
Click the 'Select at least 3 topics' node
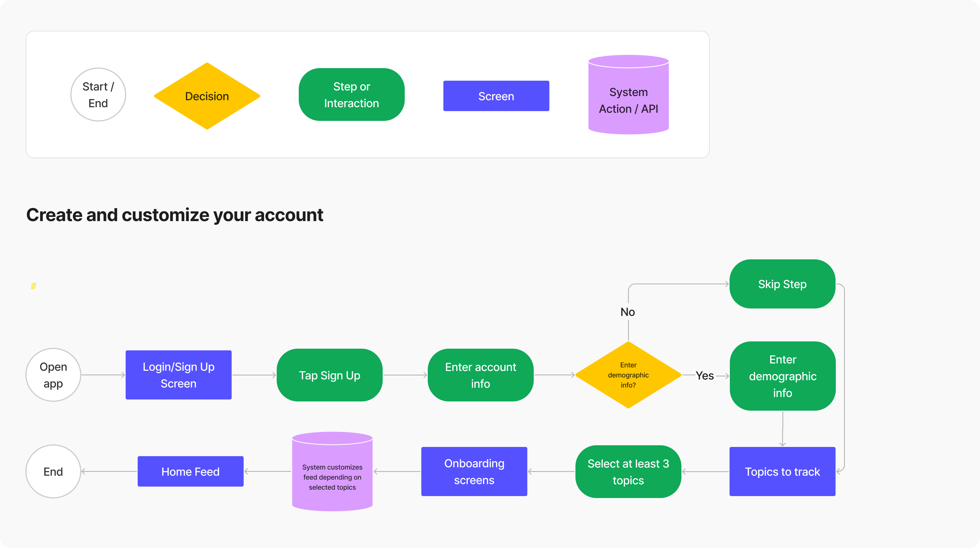[x=628, y=472]
